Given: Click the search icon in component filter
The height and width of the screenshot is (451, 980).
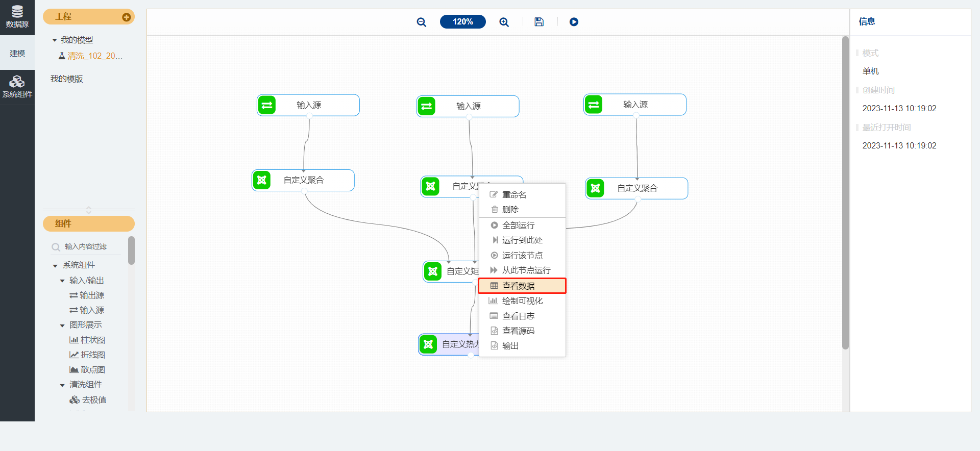Looking at the screenshot, I should coord(56,247).
